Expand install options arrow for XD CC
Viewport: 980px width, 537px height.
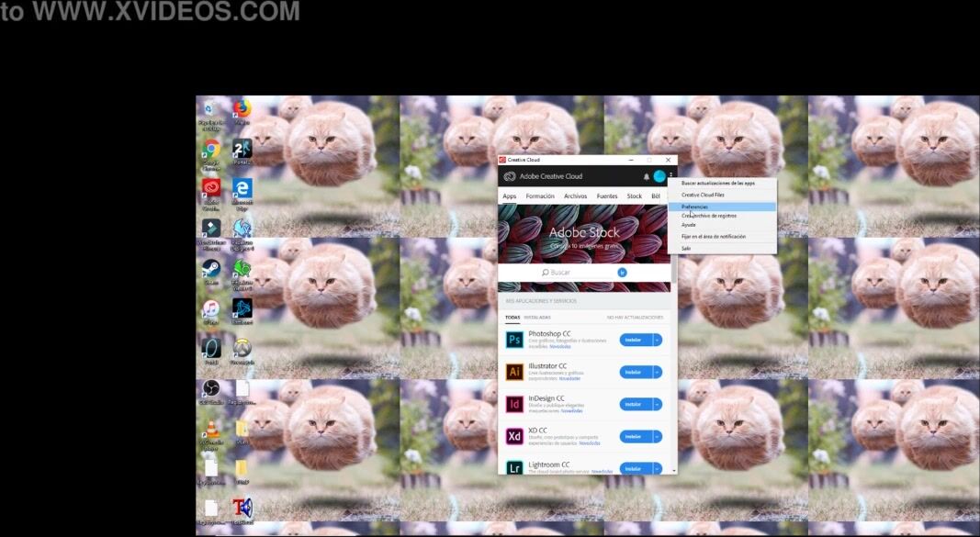(x=658, y=436)
